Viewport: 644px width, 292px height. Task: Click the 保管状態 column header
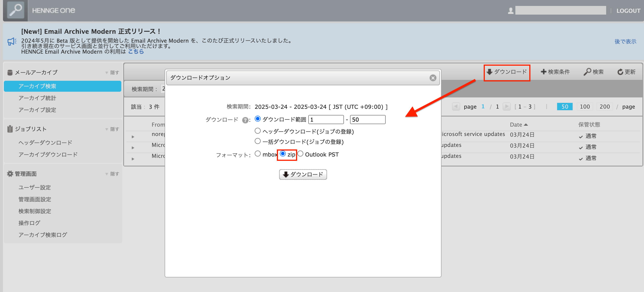tap(589, 125)
